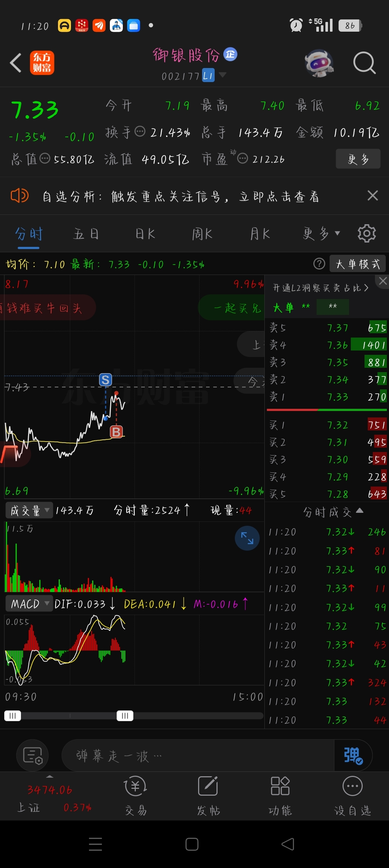
Task: Tap the Android home button
Action: click(192, 844)
